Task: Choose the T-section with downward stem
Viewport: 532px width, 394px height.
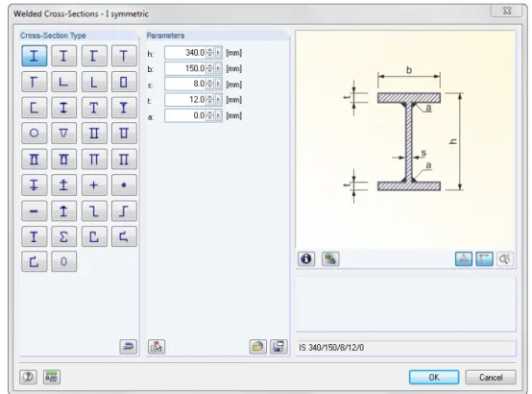Action: coord(124,56)
